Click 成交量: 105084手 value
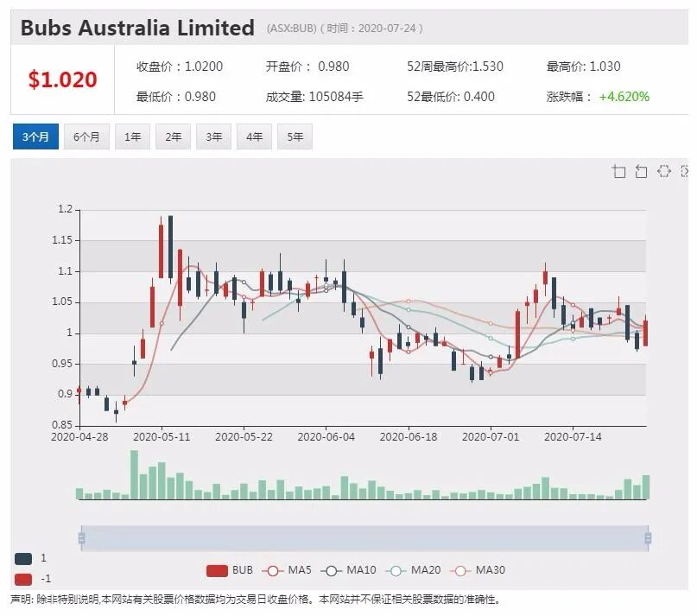 click(x=314, y=97)
